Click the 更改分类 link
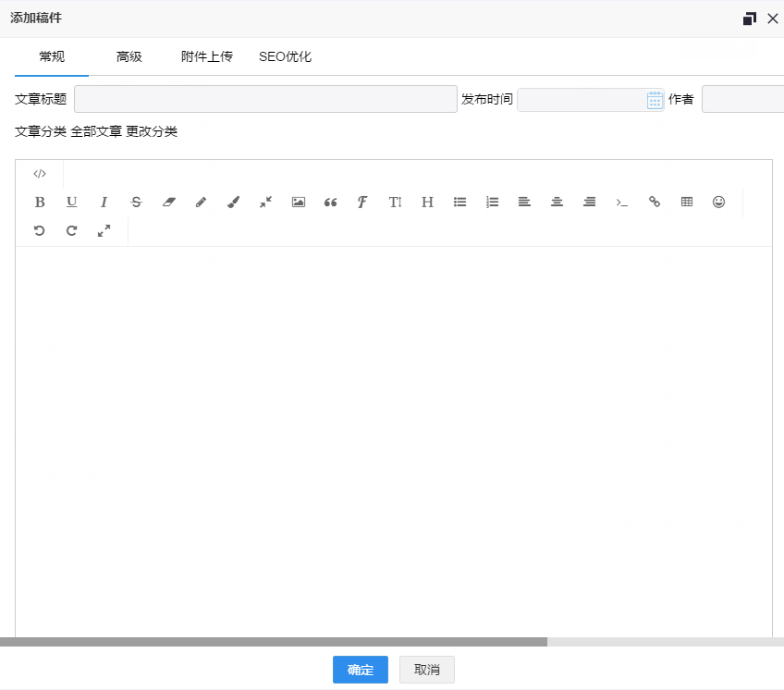The image size is (784, 690). point(152,131)
